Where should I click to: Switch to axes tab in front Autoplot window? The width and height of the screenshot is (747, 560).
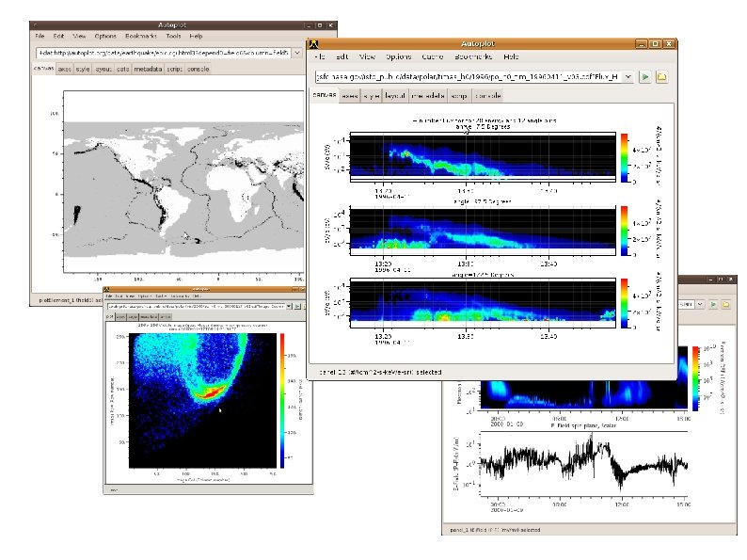(350, 96)
